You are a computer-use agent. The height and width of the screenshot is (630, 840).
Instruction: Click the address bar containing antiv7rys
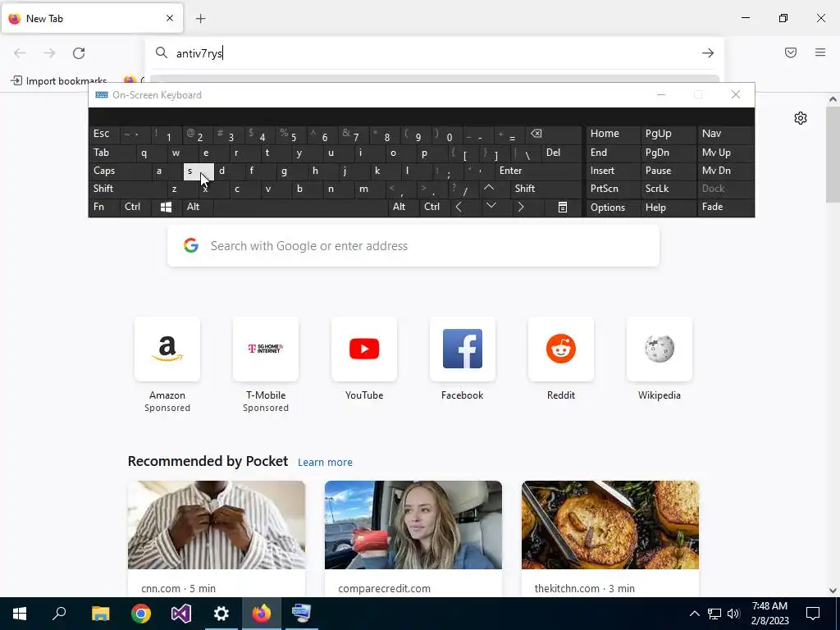point(434,53)
